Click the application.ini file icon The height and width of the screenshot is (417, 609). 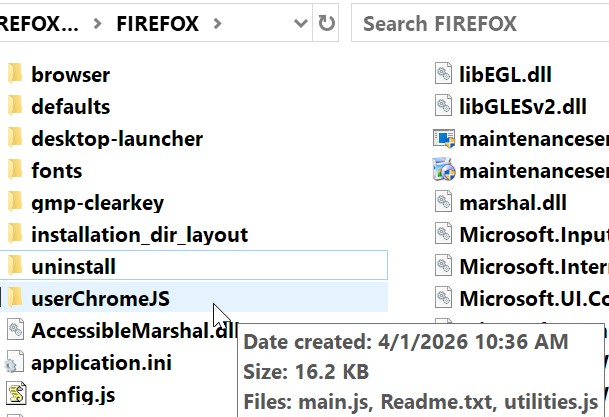click(x=15, y=362)
